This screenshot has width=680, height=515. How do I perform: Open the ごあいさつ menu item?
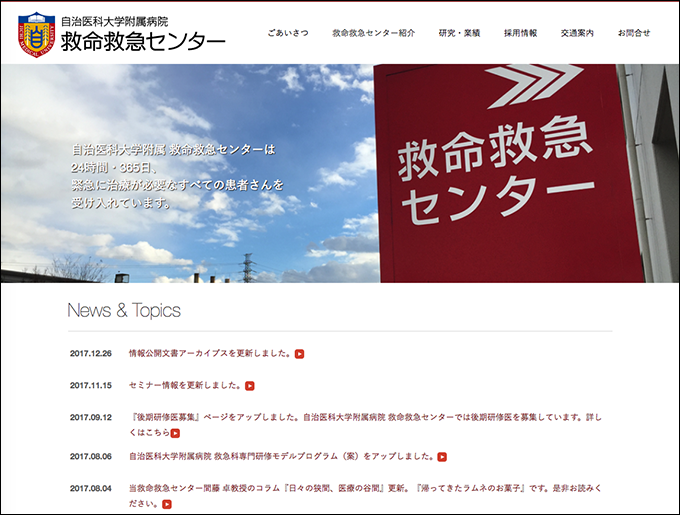pos(288,33)
